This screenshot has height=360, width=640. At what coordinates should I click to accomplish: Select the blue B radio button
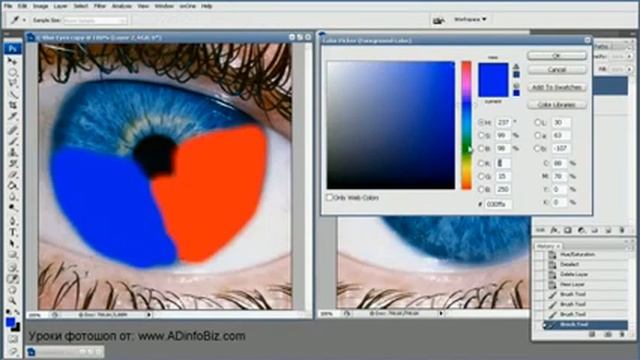481,189
